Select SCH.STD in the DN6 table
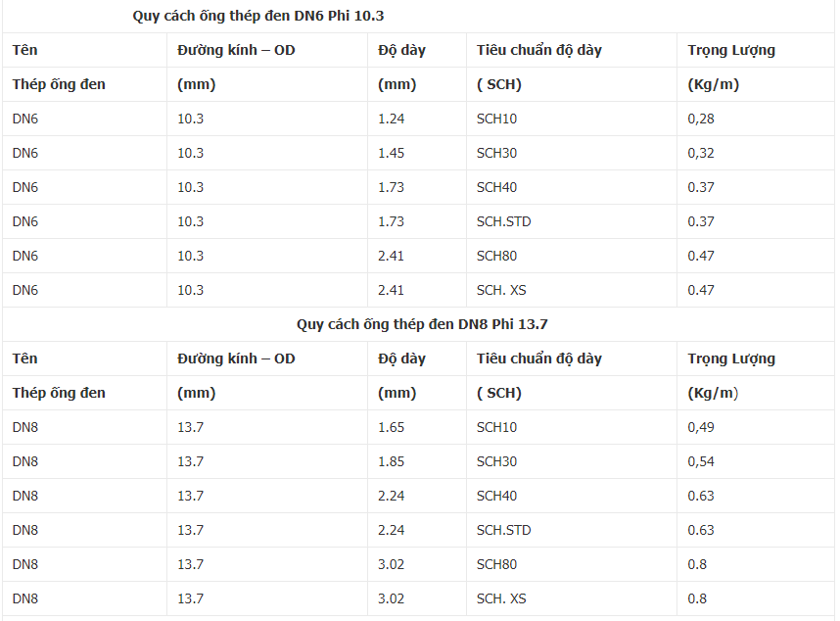Screen dimensions: 840x621 click(503, 221)
